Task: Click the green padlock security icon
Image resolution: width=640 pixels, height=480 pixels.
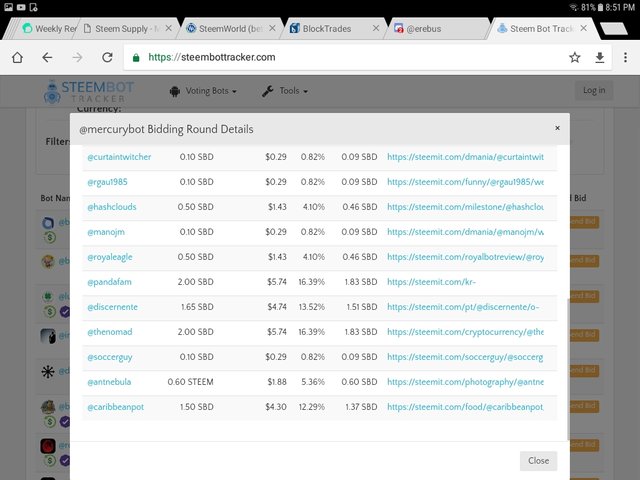Action: point(136,58)
